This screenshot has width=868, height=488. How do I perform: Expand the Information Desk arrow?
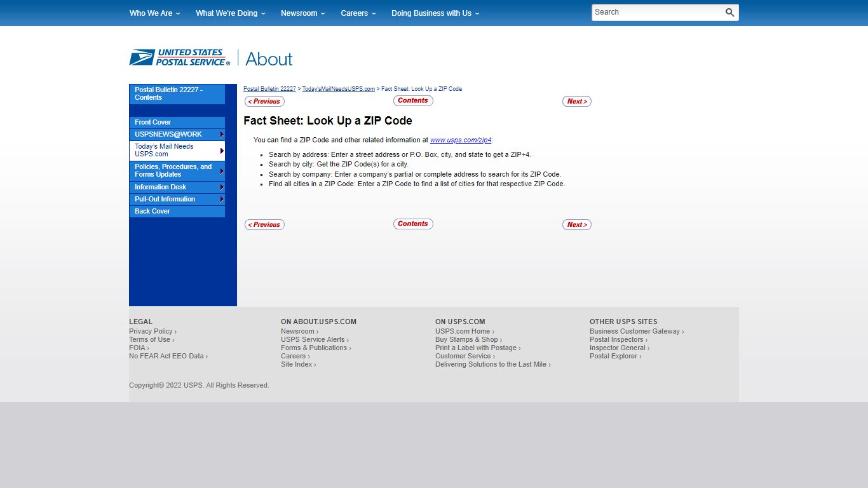tap(222, 187)
